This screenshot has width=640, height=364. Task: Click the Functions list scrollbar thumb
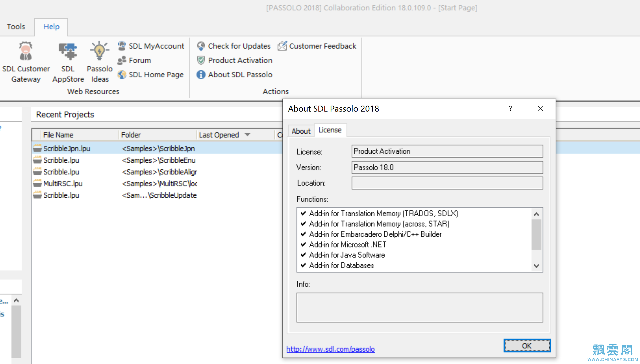coord(536,235)
